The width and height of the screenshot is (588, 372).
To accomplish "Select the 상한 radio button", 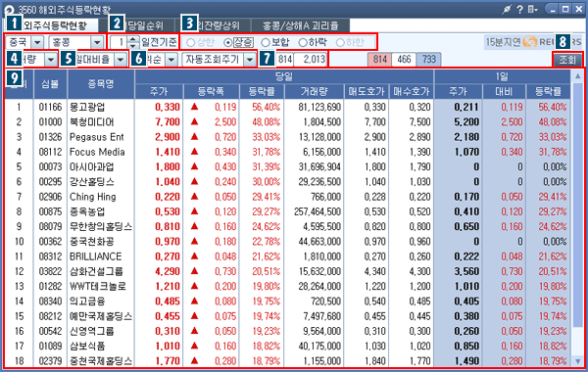I will point(190,42).
